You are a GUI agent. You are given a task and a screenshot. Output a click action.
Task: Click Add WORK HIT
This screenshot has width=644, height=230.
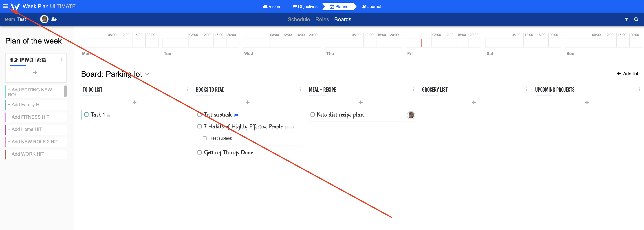[x=36, y=154]
